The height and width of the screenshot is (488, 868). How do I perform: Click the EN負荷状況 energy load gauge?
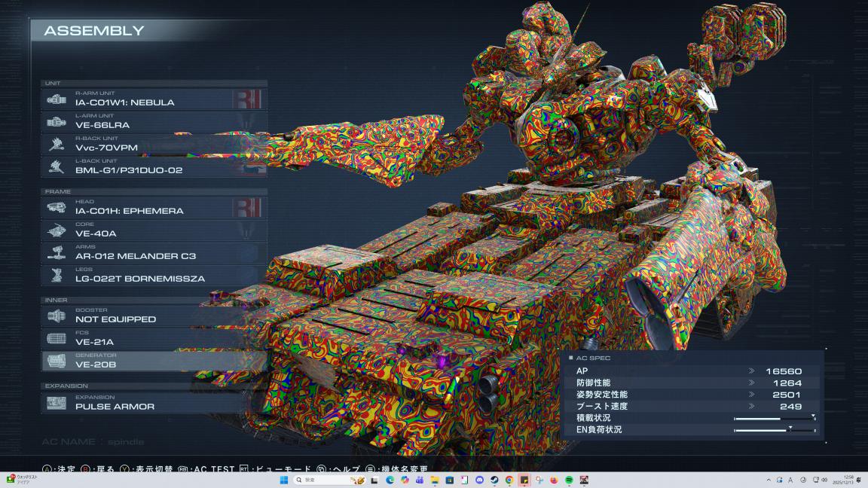click(x=775, y=430)
